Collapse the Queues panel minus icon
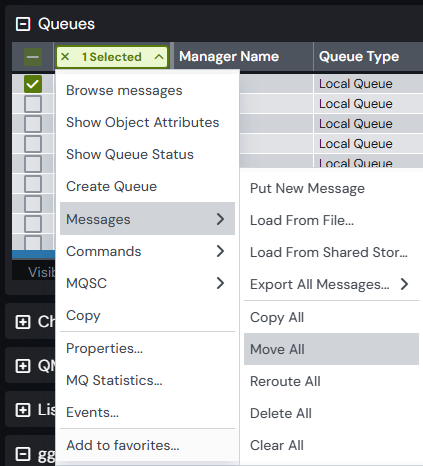423x466 pixels. point(23,24)
